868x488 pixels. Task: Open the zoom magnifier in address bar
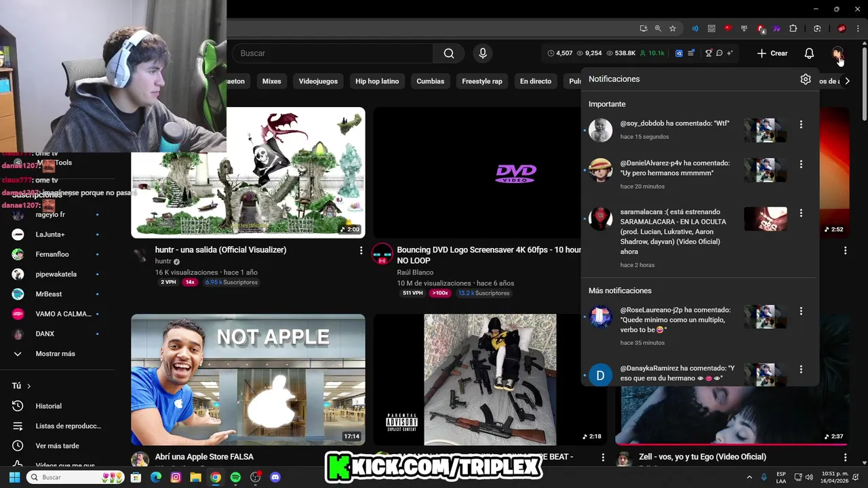(x=658, y=28)
